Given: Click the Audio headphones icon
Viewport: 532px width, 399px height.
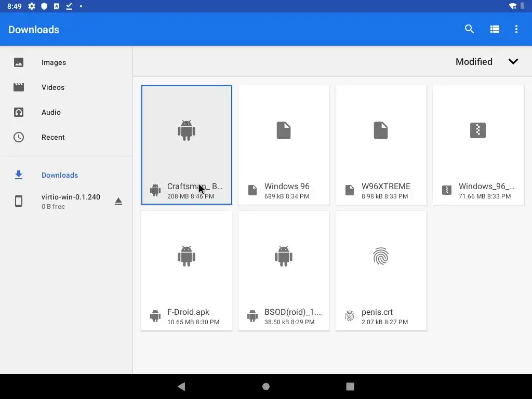Looking at the screenshot, I should tap(19, 112).
